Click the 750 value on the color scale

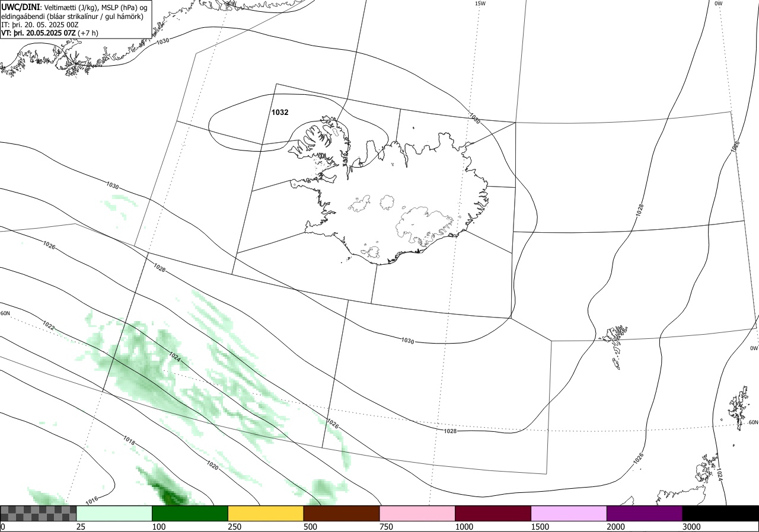point(386,527)
